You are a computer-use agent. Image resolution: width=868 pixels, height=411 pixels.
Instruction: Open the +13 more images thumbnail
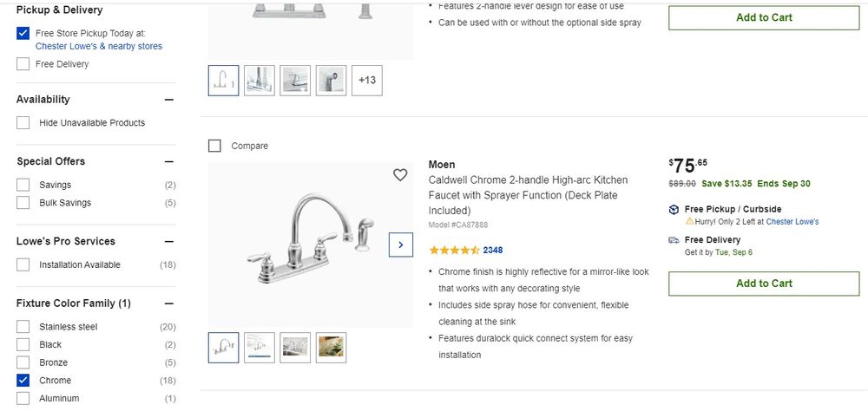coord(367,80)
